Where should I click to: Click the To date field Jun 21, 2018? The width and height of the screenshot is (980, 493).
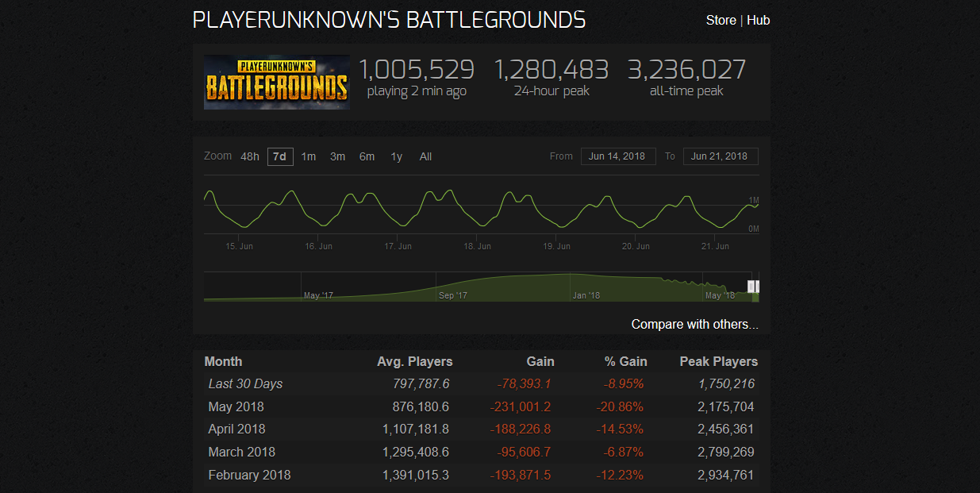click(x=721, y=156)
